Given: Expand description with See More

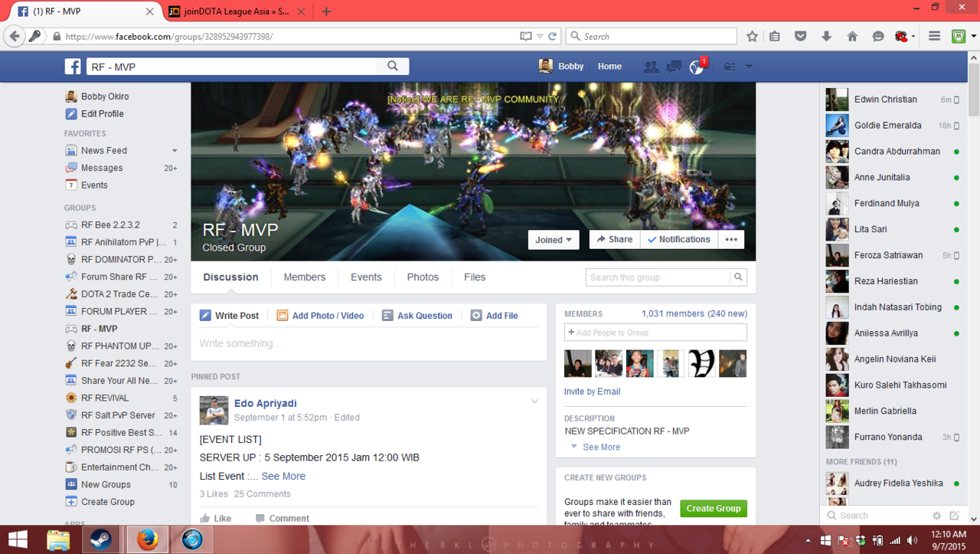Looking at the screenshot, I should [601, 447].
